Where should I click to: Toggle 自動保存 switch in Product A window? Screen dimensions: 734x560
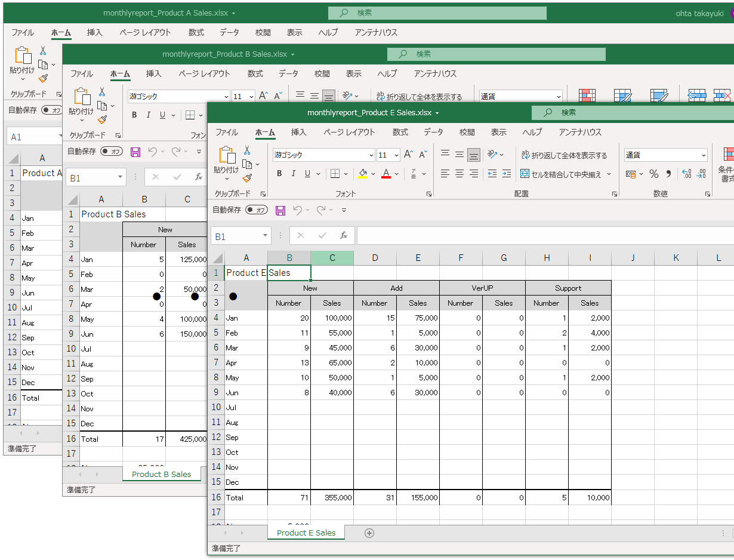tap(52, 110)
